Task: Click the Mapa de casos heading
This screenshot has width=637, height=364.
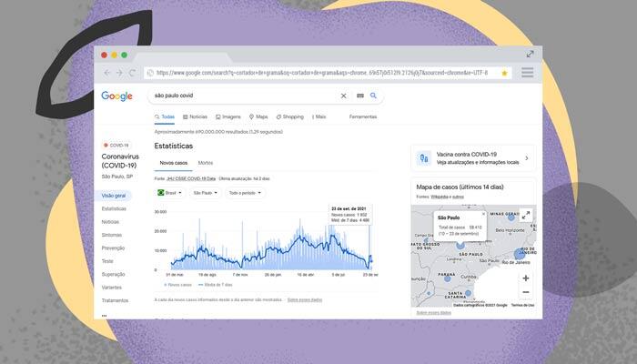Action: (460, 187)
